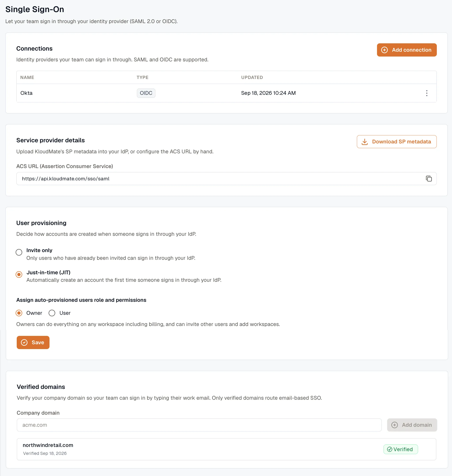Save the user provisioning settings
Viewport: 452px width, 476px height.
(x=33, y=342)
